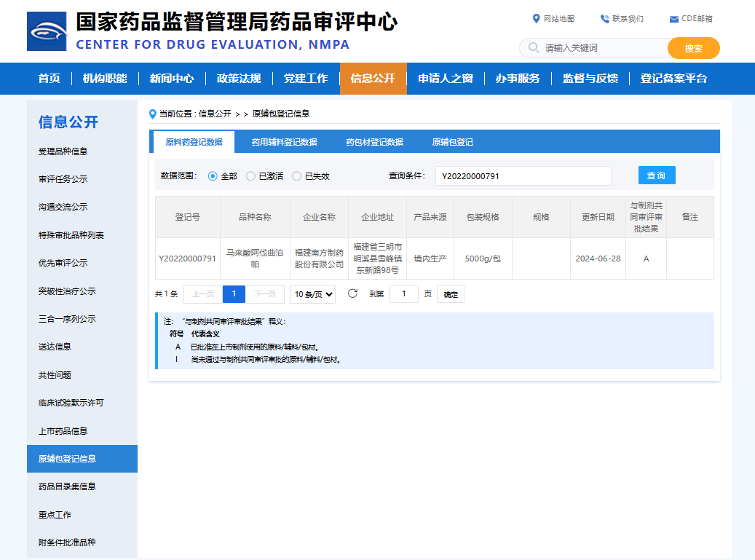This screenshot has height=560, width=755.
Task: Switch to the 原辅包登记 tab
Action: tap(451, 141)
